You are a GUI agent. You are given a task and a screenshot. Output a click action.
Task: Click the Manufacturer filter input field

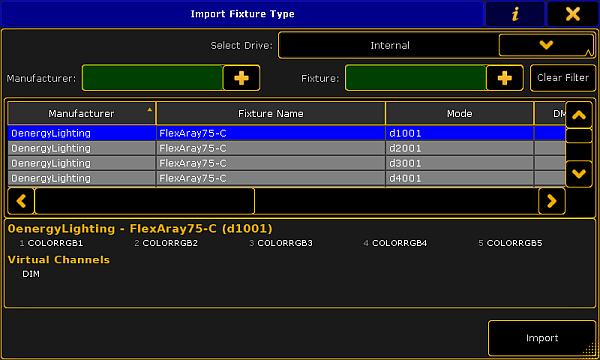[x=152, y=78]
